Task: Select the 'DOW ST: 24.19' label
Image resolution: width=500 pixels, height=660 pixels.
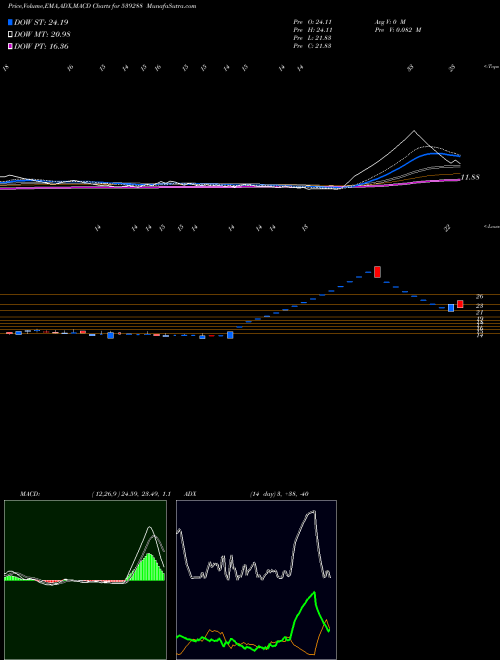Action: pos(41,22)
